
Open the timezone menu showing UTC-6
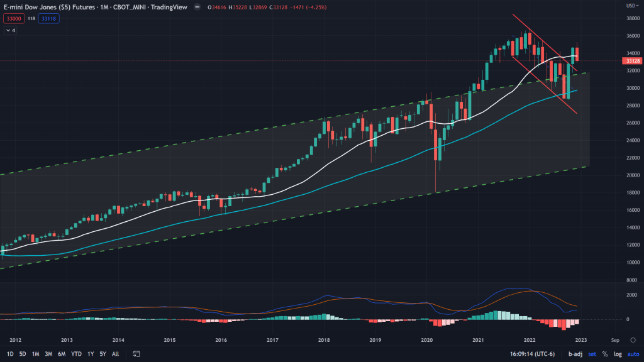click(x=531, y=354)
